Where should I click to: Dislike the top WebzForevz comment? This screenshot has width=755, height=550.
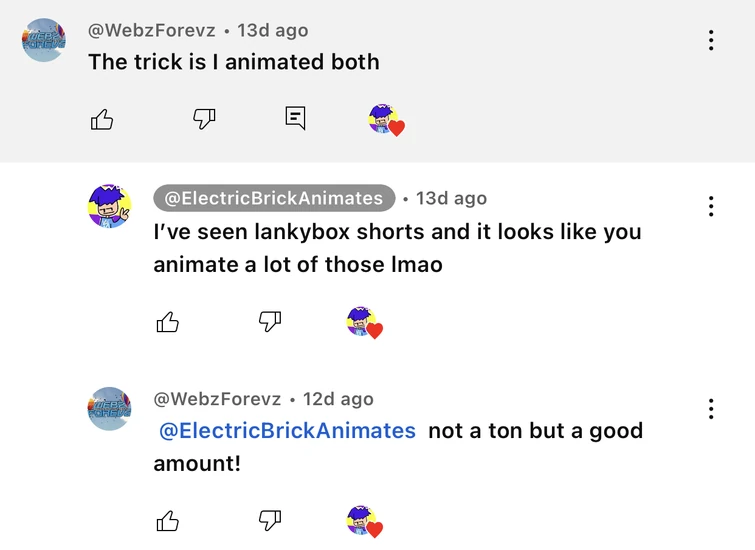pyautogui.click(x=204, y=119)
